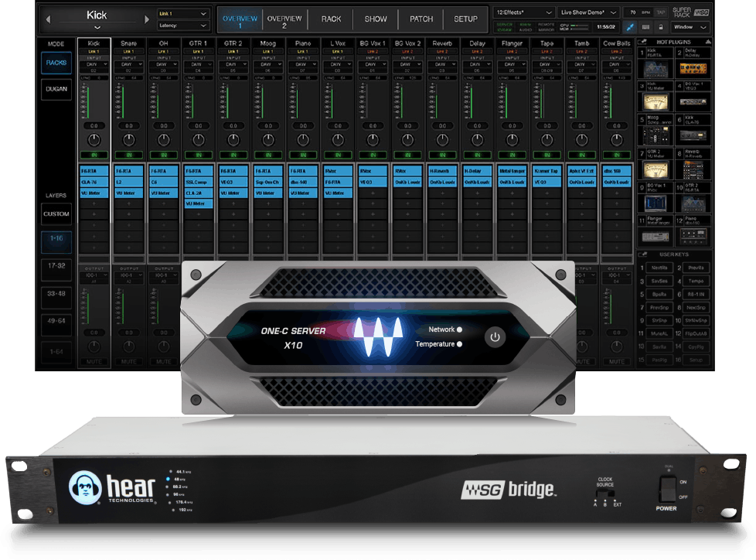
Task: Toggle the CLOCK SOURCE switch on the bridge
Action: point(605,493)
